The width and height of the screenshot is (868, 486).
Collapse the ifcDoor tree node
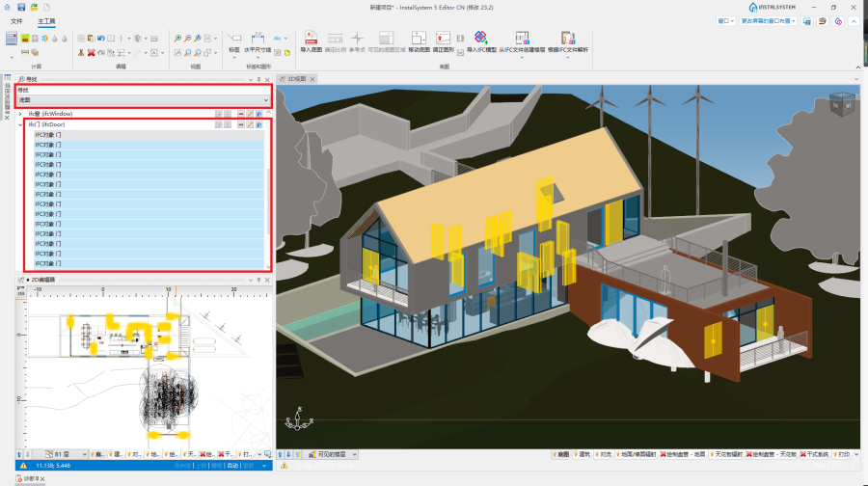coord(20,124)
